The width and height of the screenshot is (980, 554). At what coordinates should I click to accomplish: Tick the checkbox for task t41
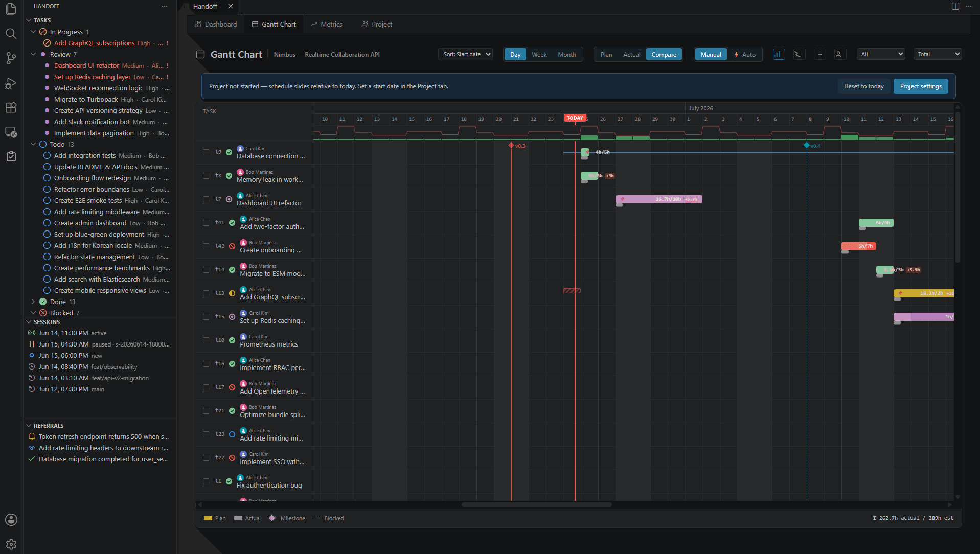[206, 223]
